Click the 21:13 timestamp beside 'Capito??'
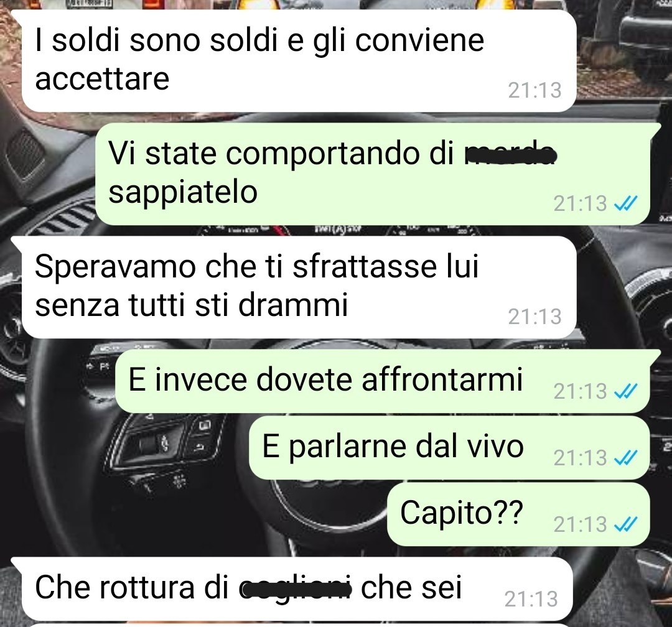 pyautogui.click(x=581, y=524)
